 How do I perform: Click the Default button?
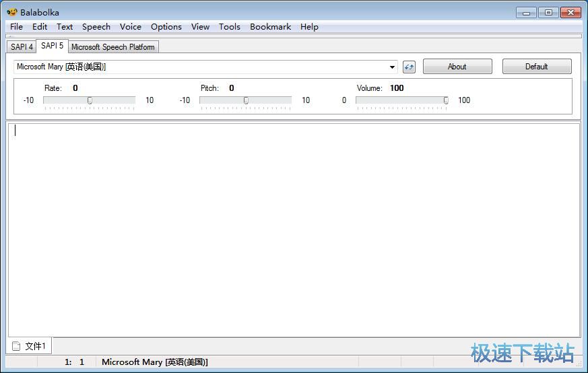click(x=537, y=67)
